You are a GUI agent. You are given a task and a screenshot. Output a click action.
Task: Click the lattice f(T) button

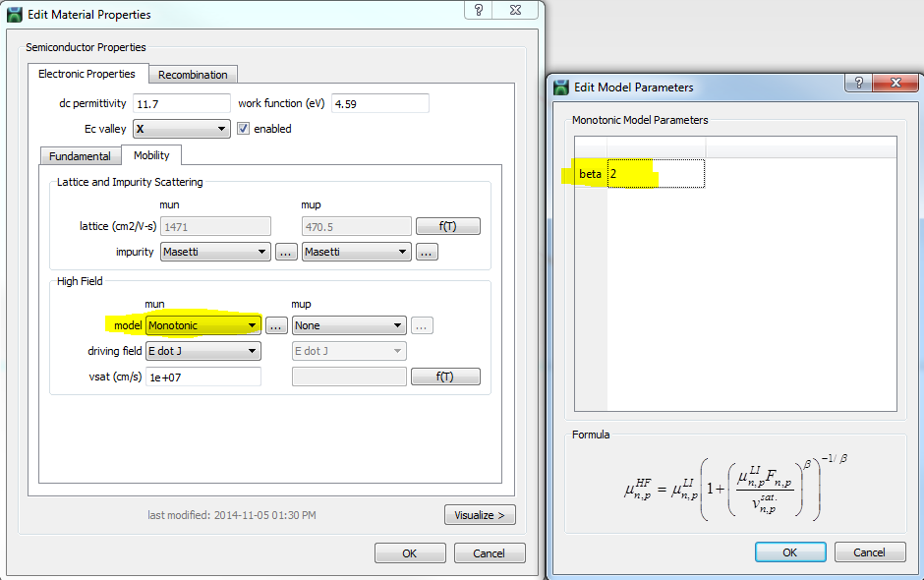pyautogui.click(x=448, y=226)
